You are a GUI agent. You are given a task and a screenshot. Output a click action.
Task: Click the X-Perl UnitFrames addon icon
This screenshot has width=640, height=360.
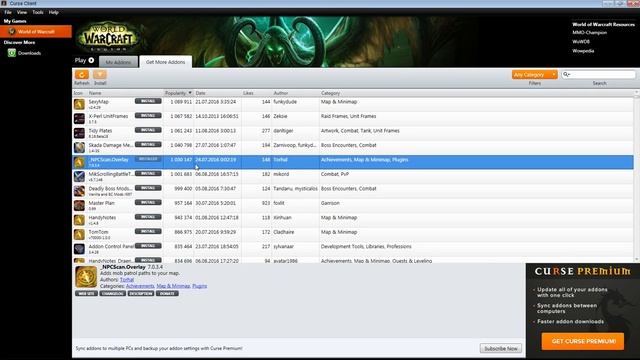coord(79,119)
